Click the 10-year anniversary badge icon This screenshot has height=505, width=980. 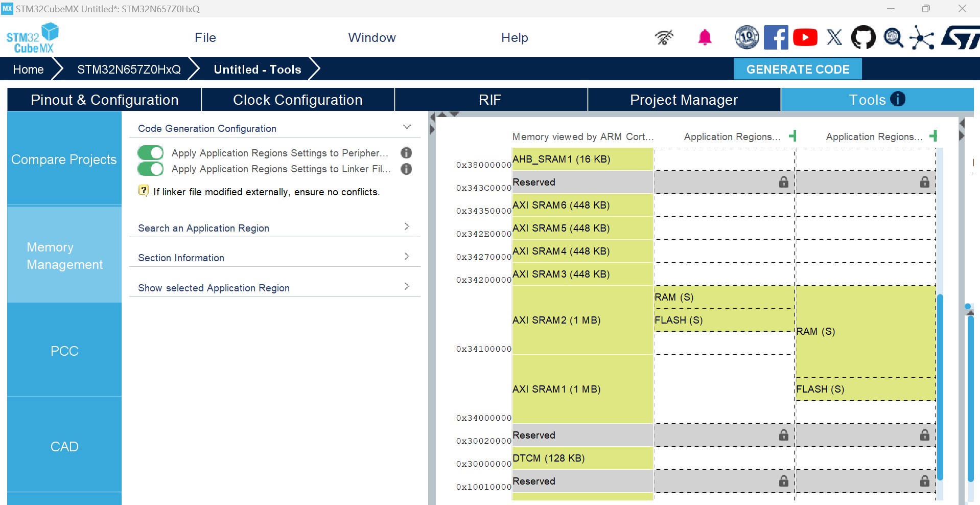[746, 37]
